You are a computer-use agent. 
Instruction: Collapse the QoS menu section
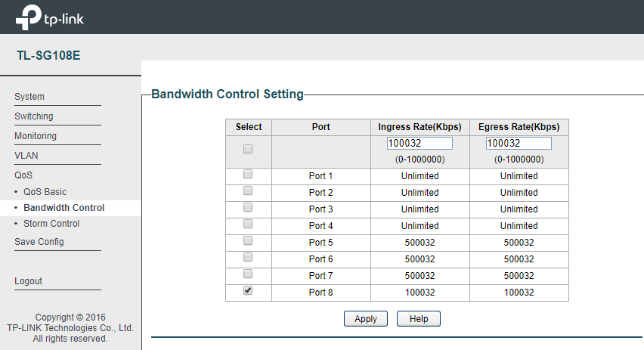point(23,175)
